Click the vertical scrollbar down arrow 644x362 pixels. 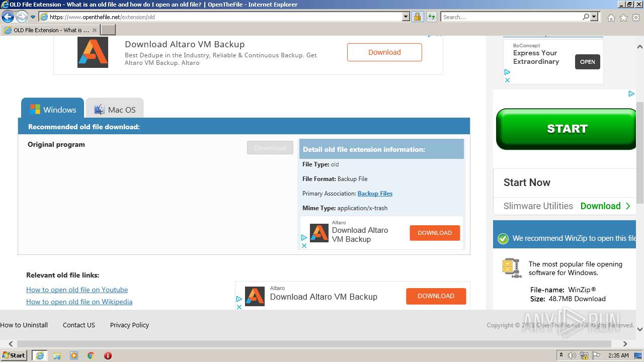click(x=640, y=329)
